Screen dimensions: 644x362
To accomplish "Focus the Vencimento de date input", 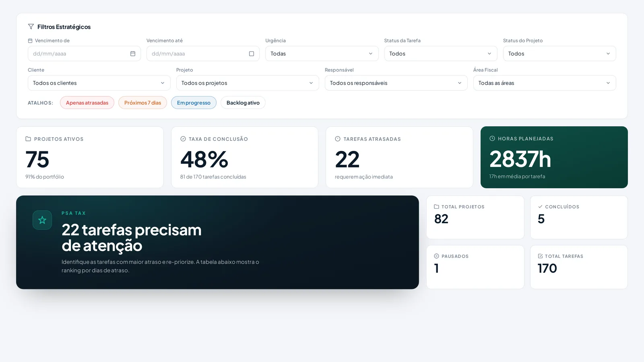I will 84,53.
